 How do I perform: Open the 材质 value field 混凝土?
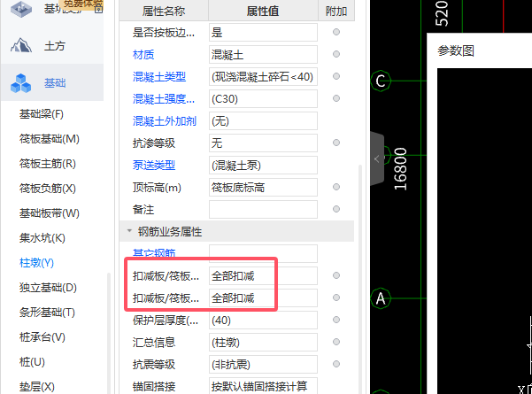tap(263, 54)
